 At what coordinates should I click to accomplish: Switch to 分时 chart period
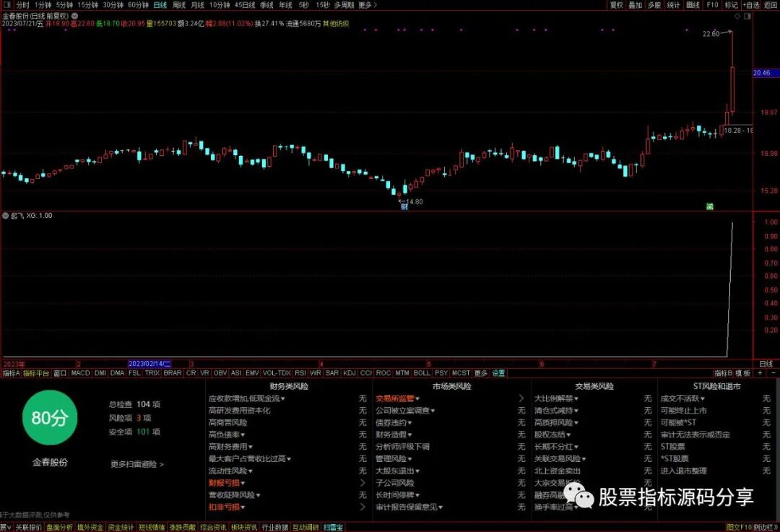(x=23, y=5)
